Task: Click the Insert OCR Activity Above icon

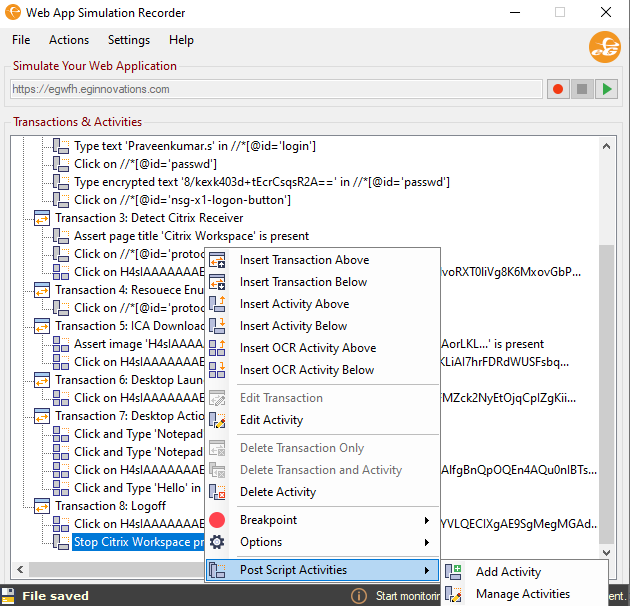Action: [217, 348]
